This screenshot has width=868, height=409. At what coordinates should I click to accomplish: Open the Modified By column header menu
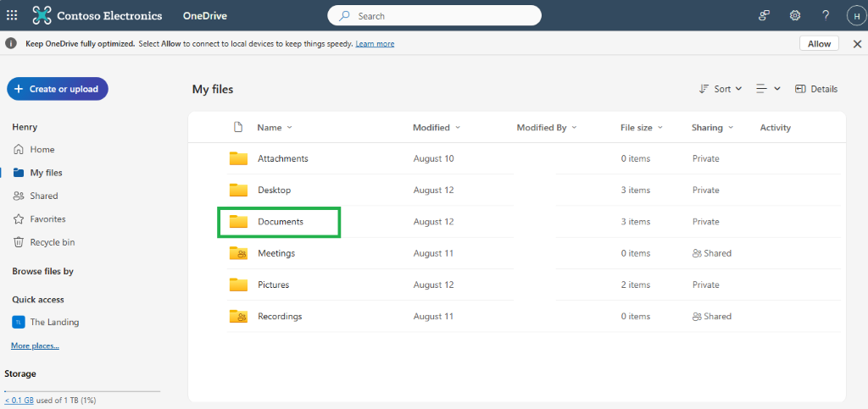[547, 128]
